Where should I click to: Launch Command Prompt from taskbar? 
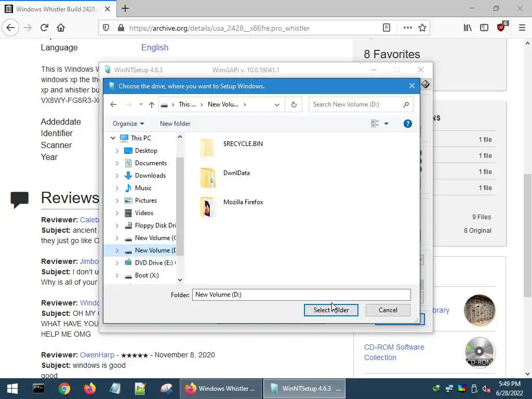click(38, 389)
